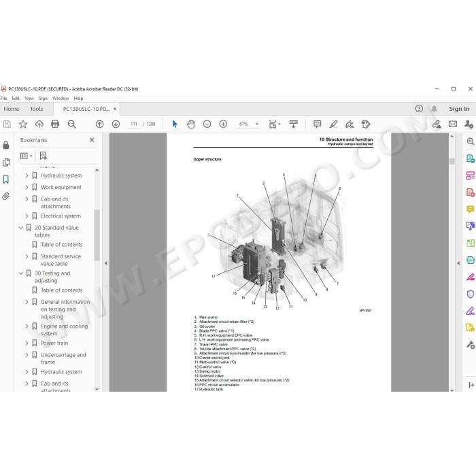Click the upload to cloud icon
Screen dimensions: 476x476
39,124
